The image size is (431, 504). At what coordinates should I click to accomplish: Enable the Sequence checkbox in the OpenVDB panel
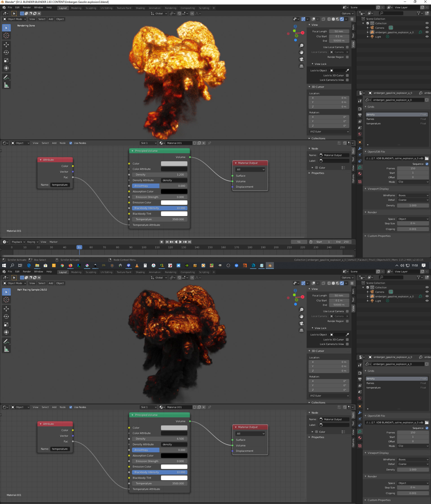point(427,164)
